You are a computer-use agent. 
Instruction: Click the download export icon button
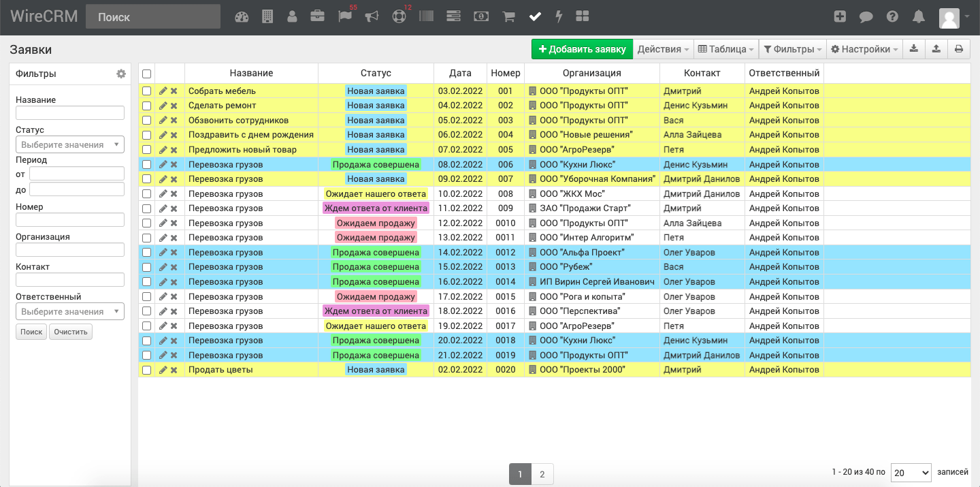click(x=914, y=49)
